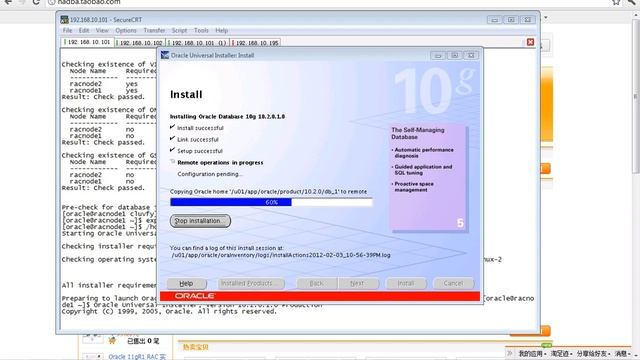Open the Help menu in SecureCRT
Viewport: 640px width, 360px height.
(222, 31)
